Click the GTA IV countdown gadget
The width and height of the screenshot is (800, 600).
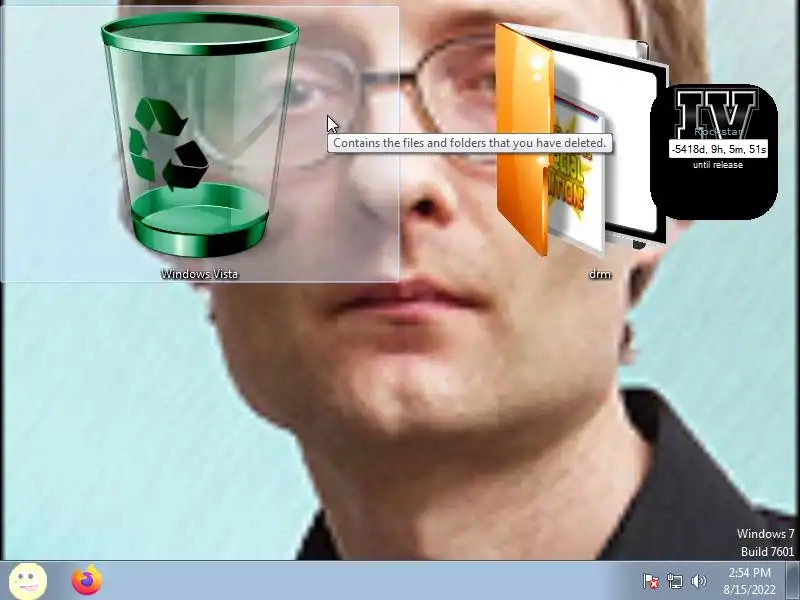(x=714, y=152)
